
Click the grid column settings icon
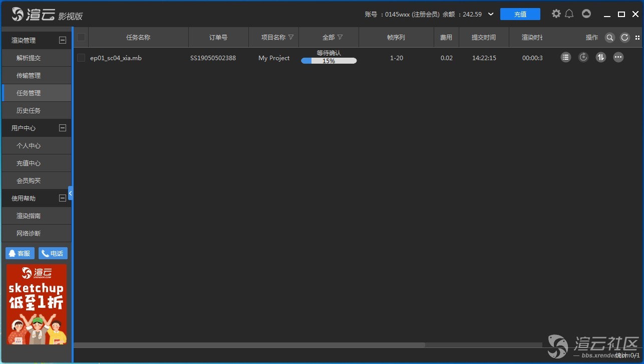tap(637, 38)
